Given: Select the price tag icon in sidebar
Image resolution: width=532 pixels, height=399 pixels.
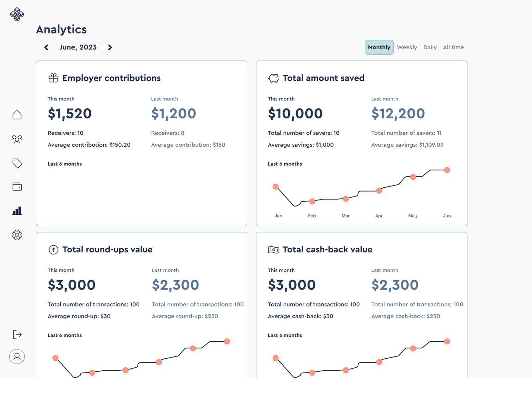Looking at the screenshot, I should (17, 163).
